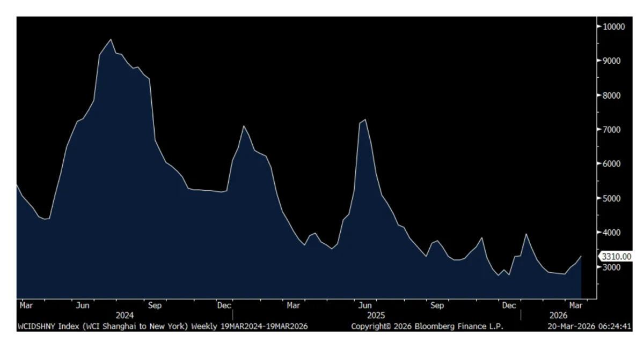
Task: Click the 2025 year label on x-axis
Action: point(376,316)
